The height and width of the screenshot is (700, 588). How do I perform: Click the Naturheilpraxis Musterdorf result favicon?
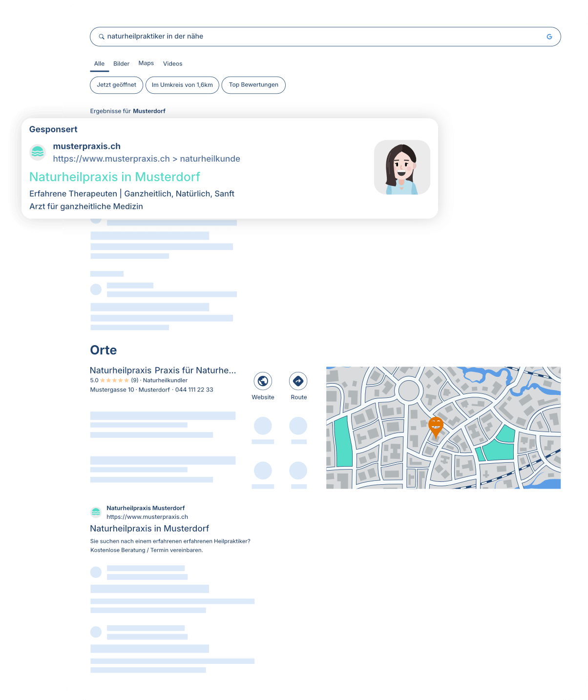[x=96, y=512]
